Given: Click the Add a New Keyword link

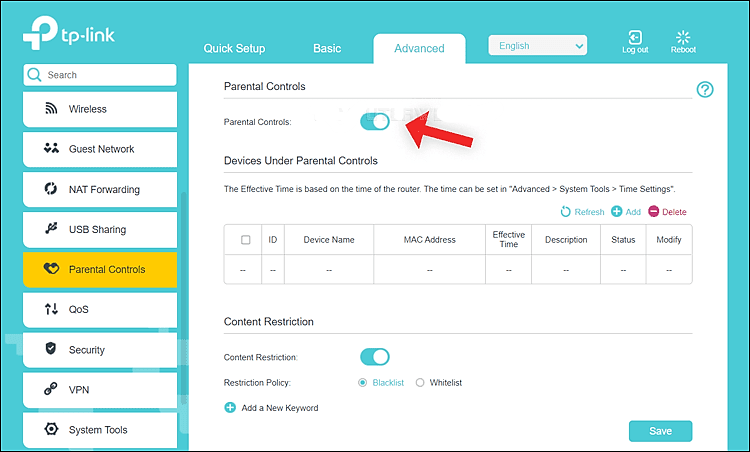Looking at the screenshot, I should click(280, 408).
